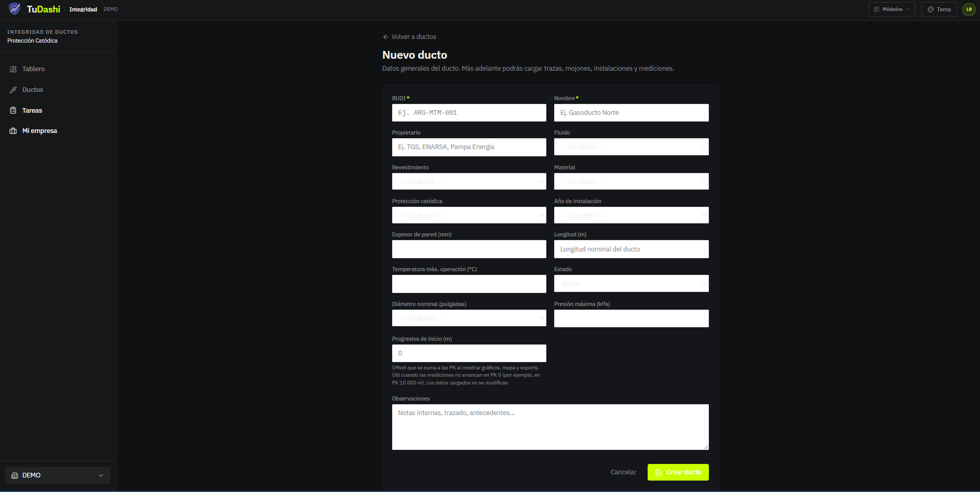Viewport: 980px width, 492px height.
Task: Expand the Fluido dropdown
Action: [631, 147]
